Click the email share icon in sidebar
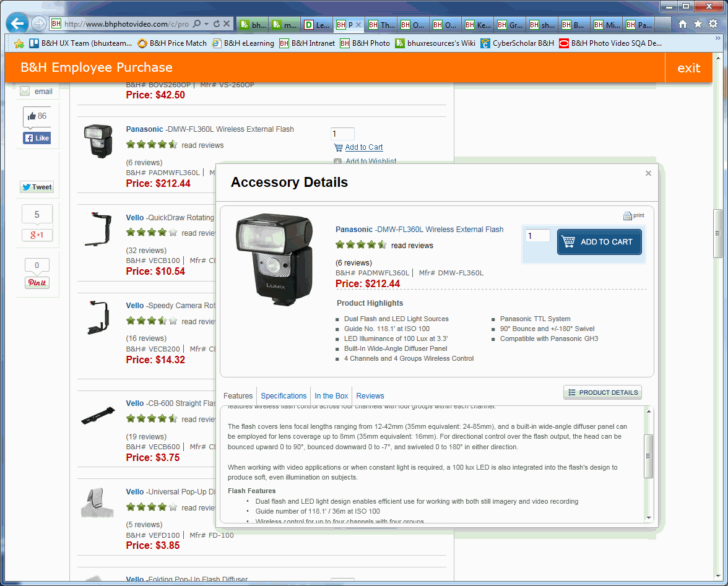Viewport: 728px width, 586px height. coord(25,92)
